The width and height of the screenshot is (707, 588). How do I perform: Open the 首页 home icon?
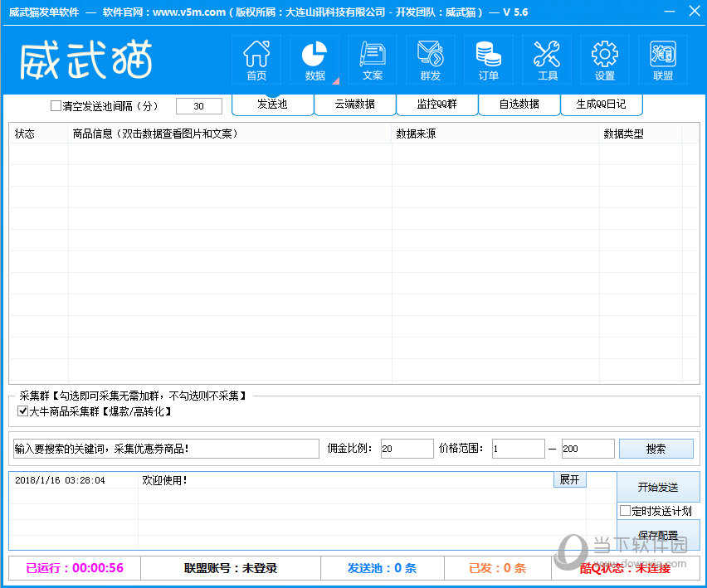pyautogui.click(x=256, y=61)
